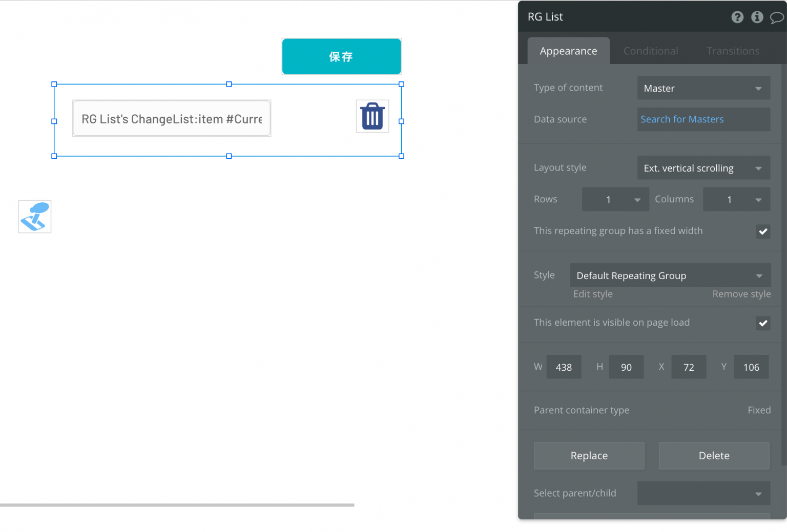The height and width of the screenshot is (532, 787).
Task: Disable 'This element is visible on page load'
Action: coord(763,323)
